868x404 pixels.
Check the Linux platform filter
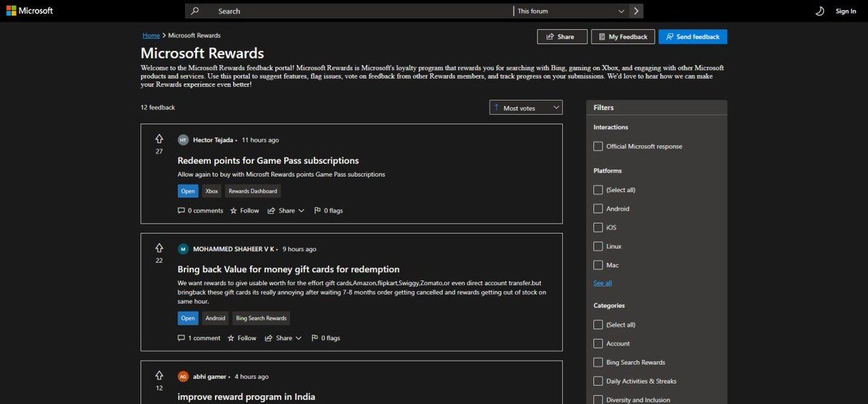598,246
